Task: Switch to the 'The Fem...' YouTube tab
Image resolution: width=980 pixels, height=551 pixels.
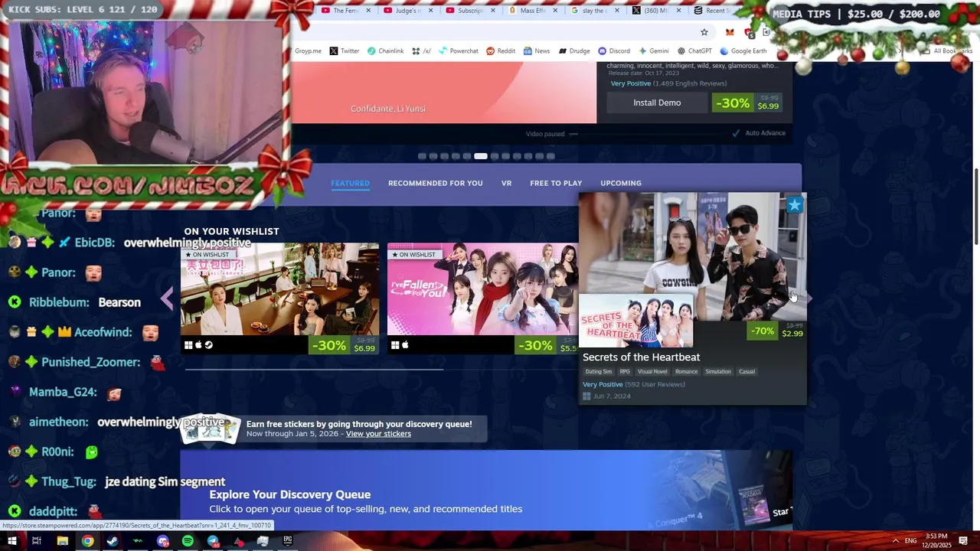Action: [346, 11]
